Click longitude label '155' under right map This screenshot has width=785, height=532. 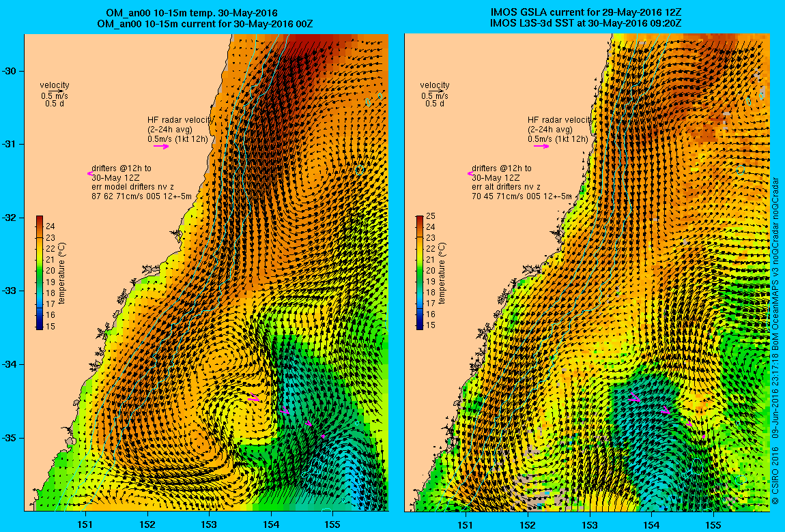pyautogui.click(x=713, y=524)
